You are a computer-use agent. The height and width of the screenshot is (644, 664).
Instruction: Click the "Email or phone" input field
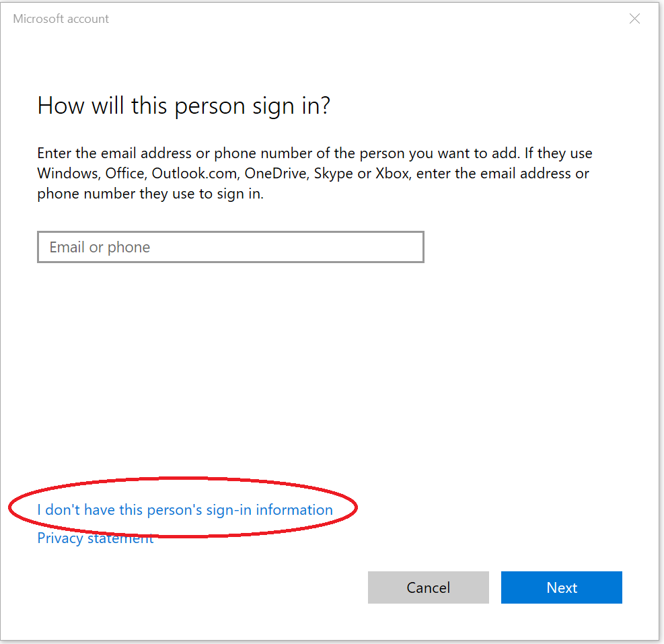[230, 247]
